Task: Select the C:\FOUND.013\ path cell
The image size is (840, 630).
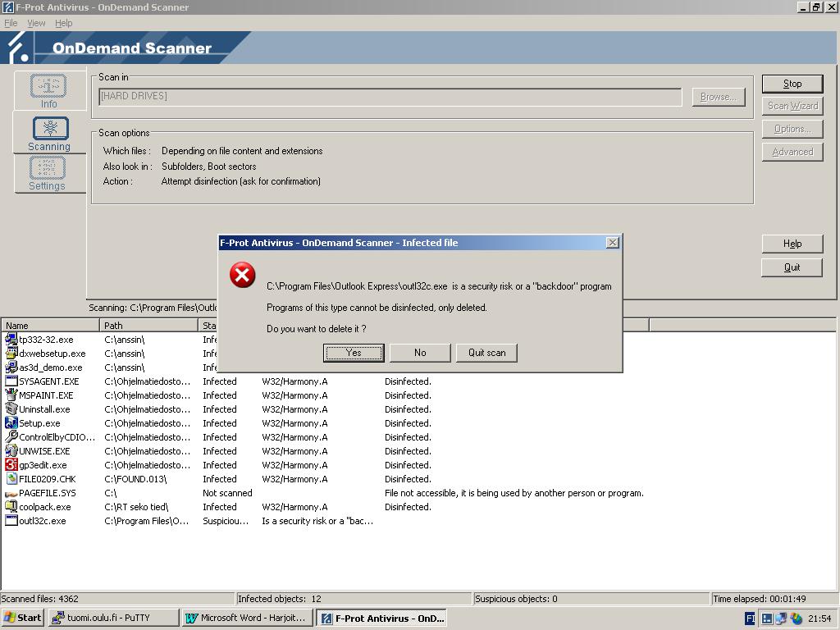Action: click(135, 479)
